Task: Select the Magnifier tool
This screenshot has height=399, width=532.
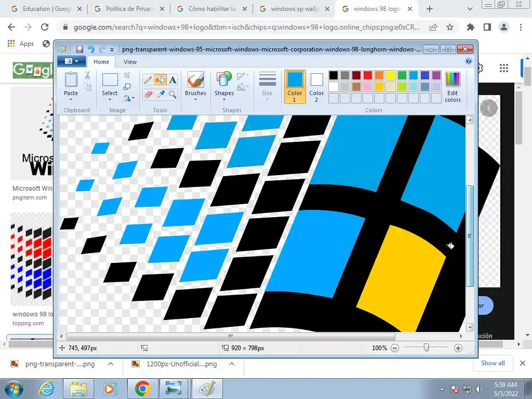Action: coord(172,94)
